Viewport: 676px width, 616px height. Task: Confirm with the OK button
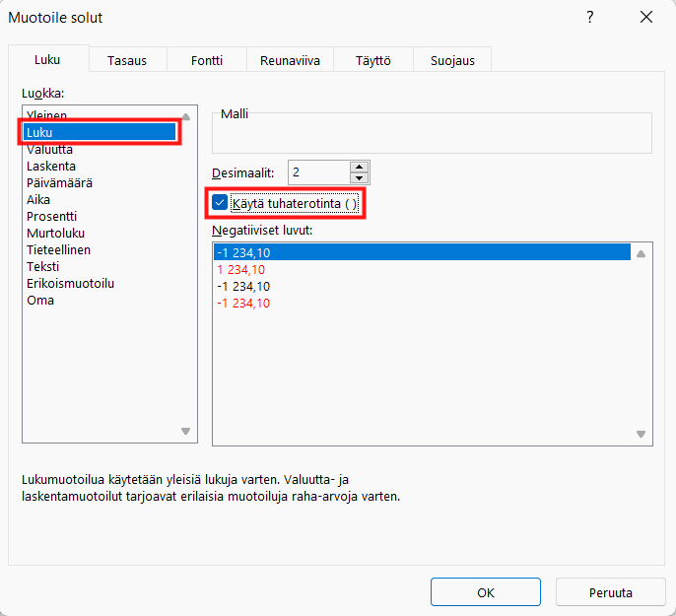(x=486, y=592)
